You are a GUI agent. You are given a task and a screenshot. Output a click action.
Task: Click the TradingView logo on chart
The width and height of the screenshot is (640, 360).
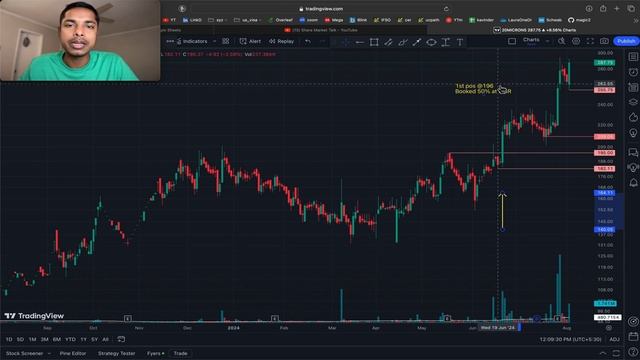click(x=34, y=316)
